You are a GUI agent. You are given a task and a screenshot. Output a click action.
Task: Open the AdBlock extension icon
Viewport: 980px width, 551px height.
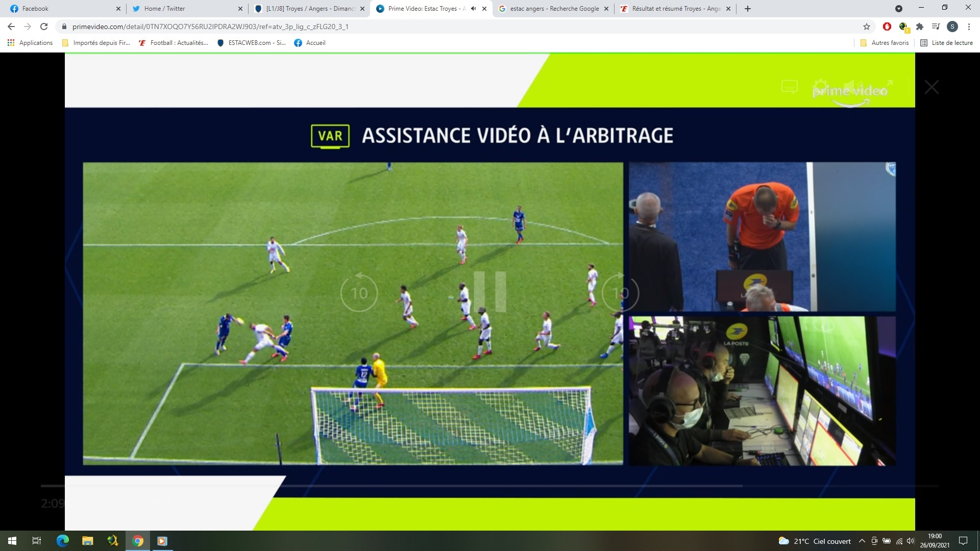coord(887,27)
